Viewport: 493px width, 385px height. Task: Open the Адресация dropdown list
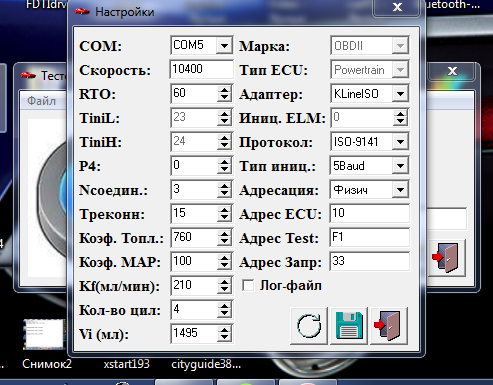pyautogui.click(x=400, y=190)
